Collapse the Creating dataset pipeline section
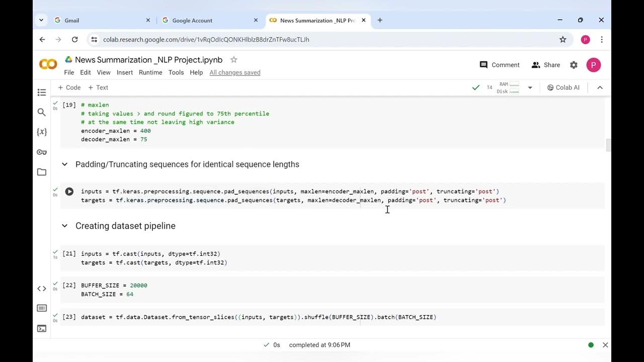This screenshot has width=644, height=362. click(x=64, y=226)
